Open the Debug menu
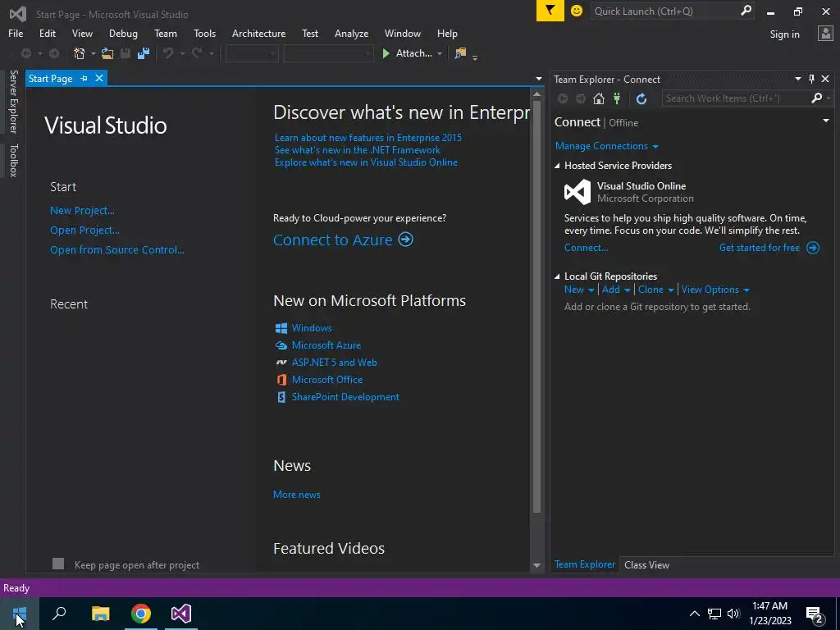This screenshot has height=630, width=840. [x=123, y=33]
